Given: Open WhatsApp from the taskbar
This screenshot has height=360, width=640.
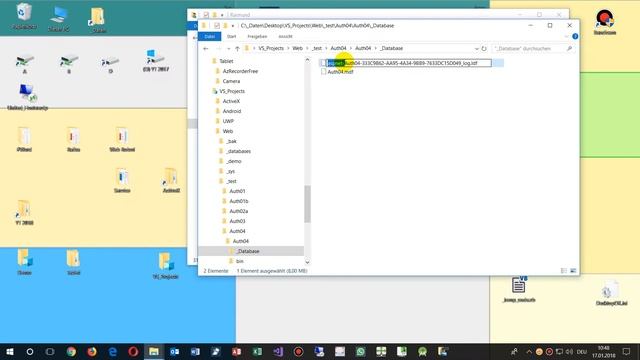Looking at the screenshot, I should coord(360,351).
